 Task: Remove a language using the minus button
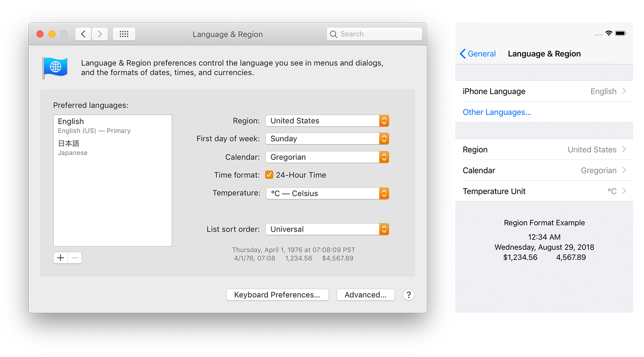(x=75, y=258)
